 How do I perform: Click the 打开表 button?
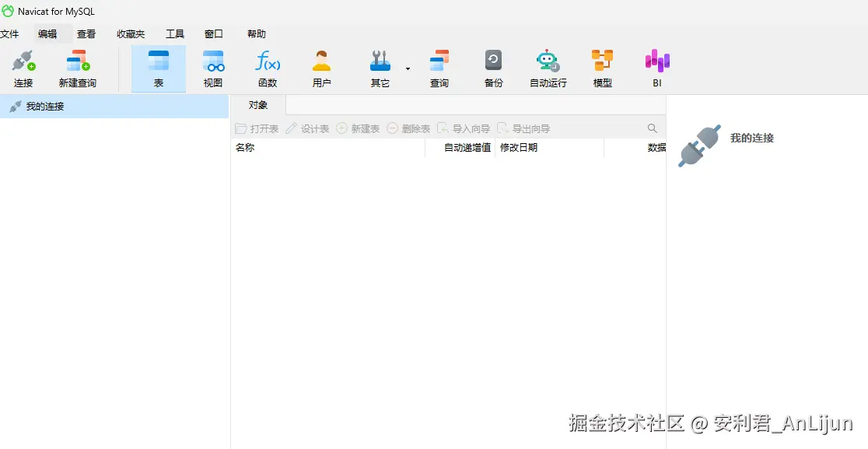click(x=257, y=128)
